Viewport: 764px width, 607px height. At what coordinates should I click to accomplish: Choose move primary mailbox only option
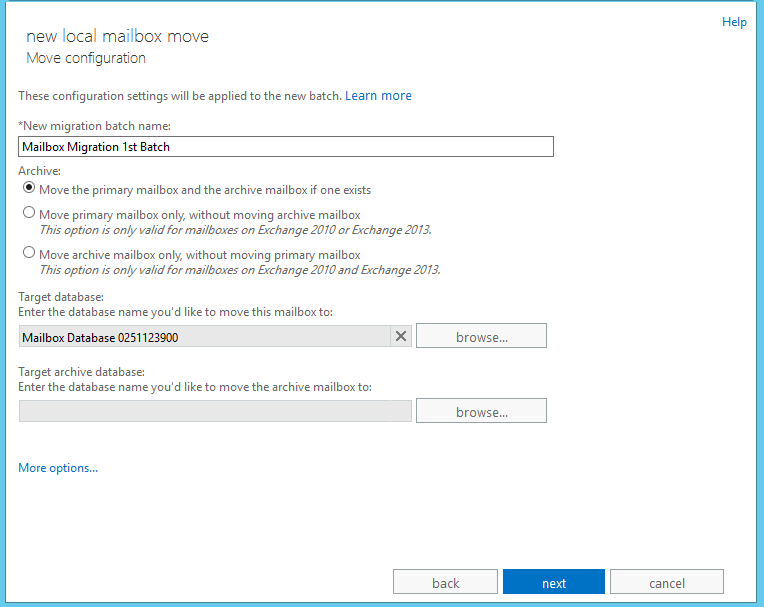tap(29, 213)
